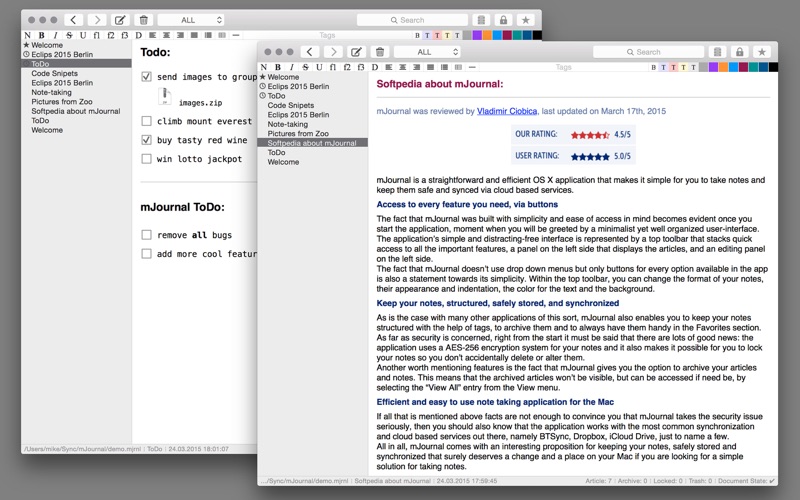
Task: Open the Vladimir Ciobica link
Action: click(x=507, y=111)
